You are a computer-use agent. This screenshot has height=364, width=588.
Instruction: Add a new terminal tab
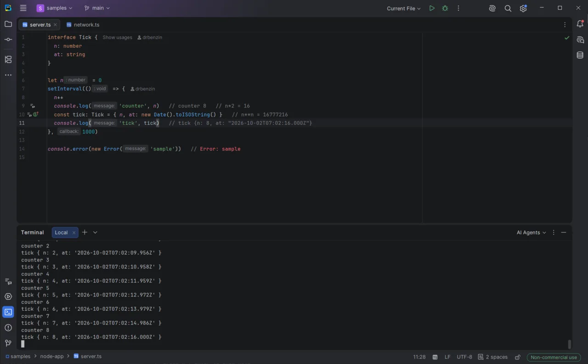(85, 232)
